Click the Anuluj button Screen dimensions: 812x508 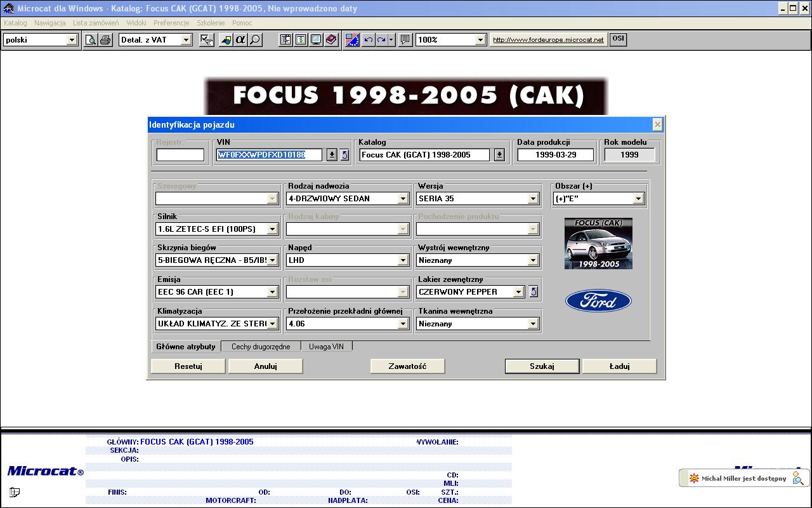tap(266, 366)
